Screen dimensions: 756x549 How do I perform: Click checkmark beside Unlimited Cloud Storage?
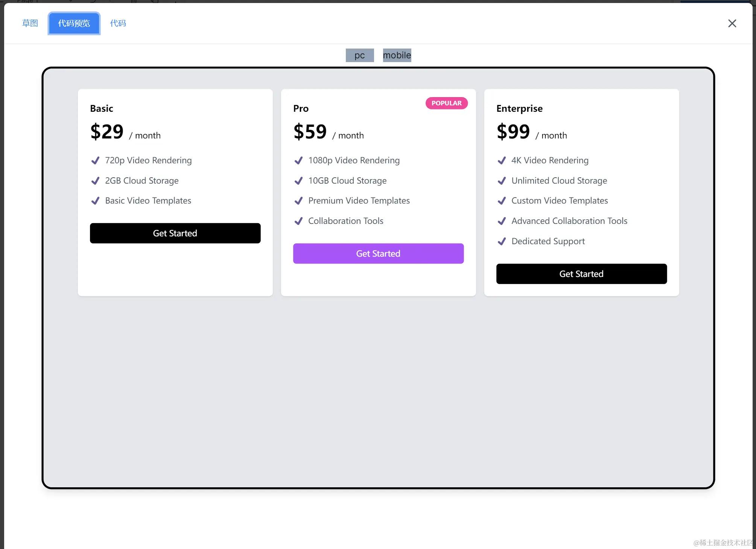(502, 181)
